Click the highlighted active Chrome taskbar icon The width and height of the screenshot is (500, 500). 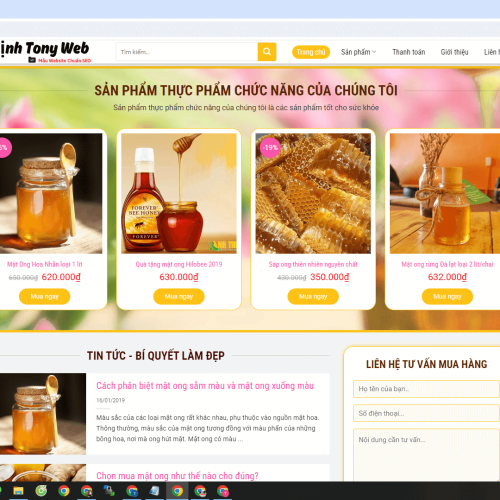click(177, 491)
